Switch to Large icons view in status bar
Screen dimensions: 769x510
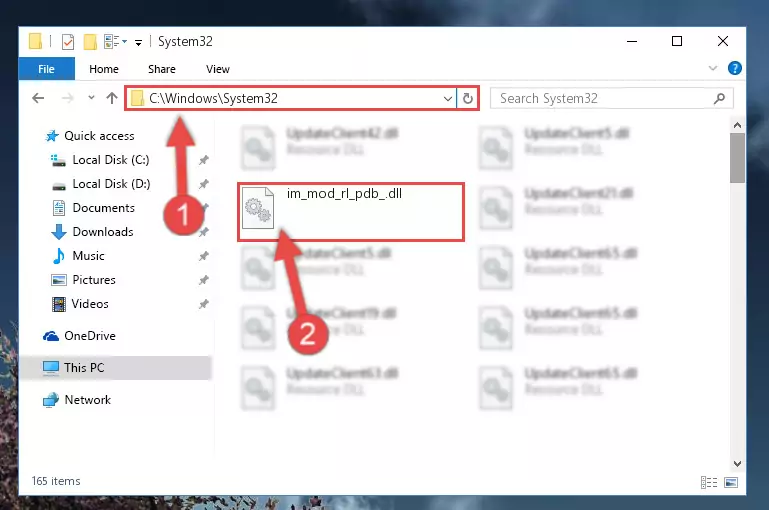pos(731,483)
